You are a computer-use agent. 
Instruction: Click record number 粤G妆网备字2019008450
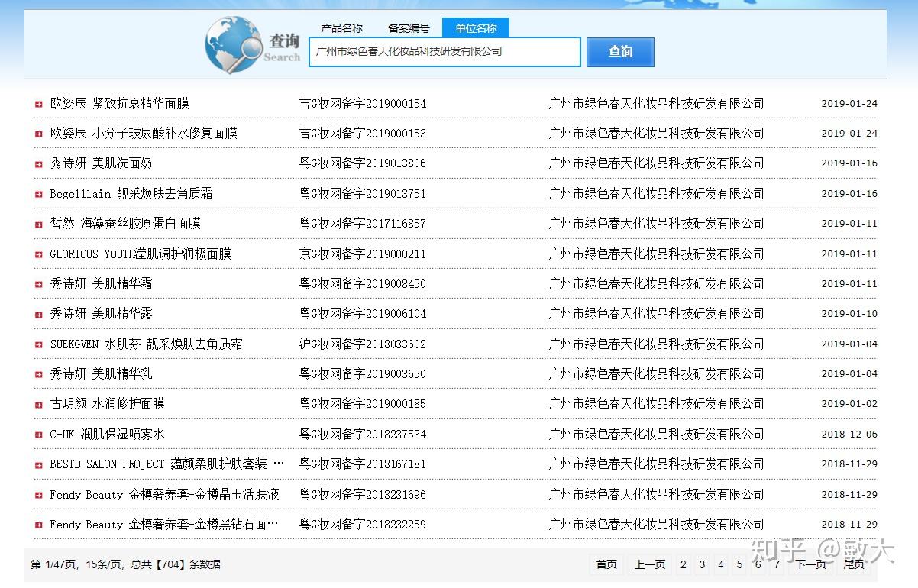point(363,283)
